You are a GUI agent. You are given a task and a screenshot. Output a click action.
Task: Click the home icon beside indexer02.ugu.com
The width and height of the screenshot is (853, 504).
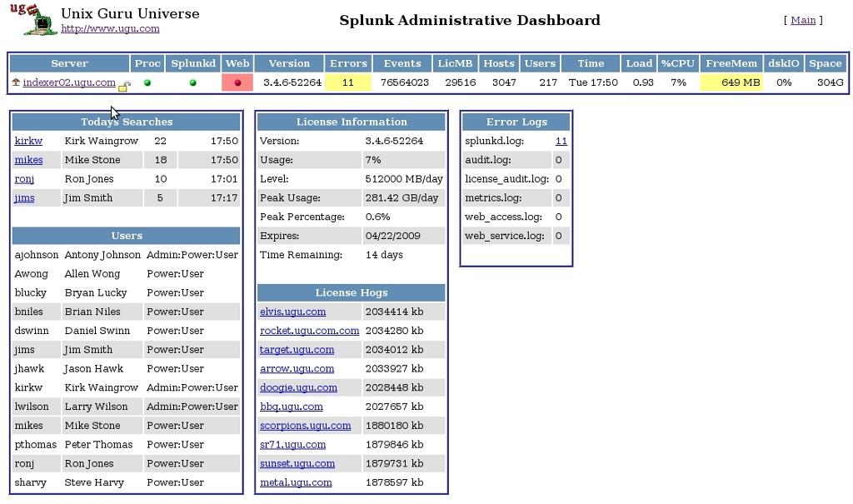coord(16,82)
